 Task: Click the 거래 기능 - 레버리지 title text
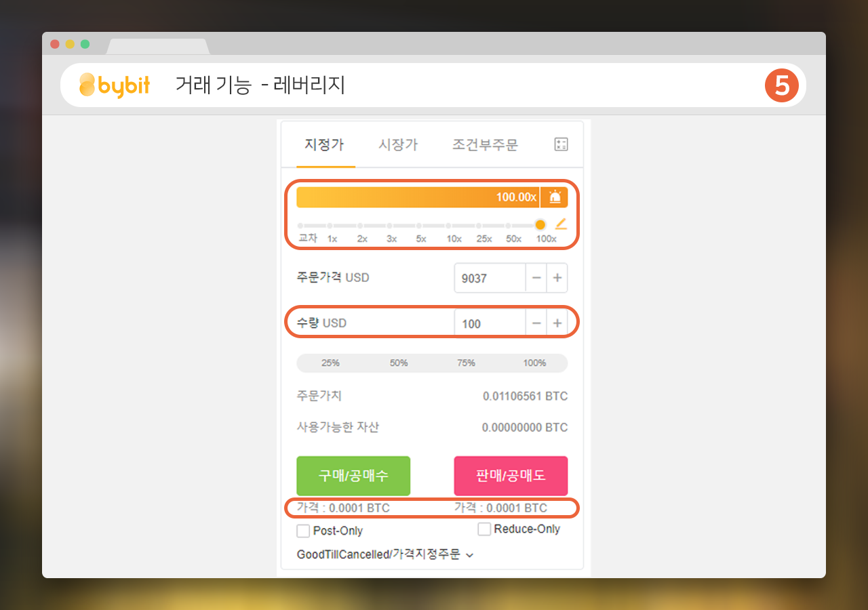[x=260, y=85]
